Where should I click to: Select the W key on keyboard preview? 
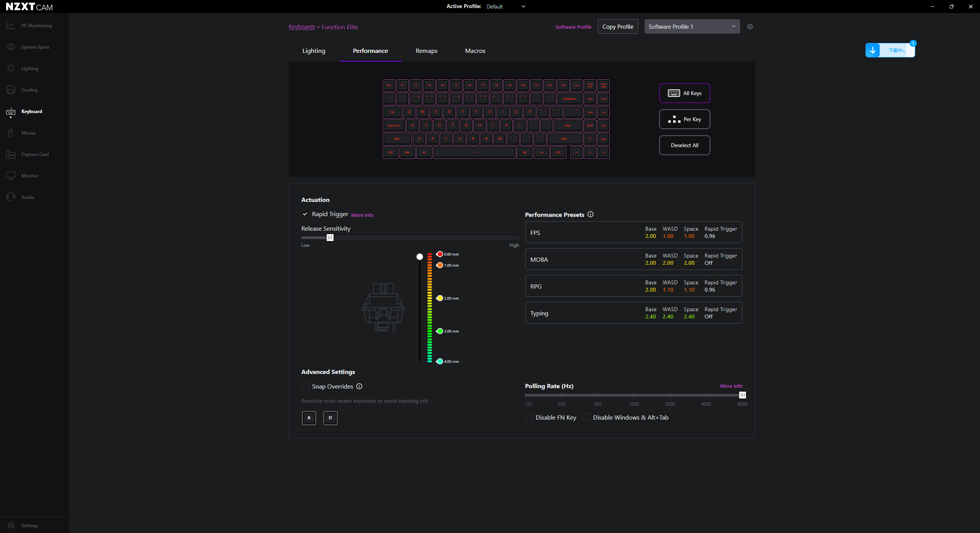(x=422, y=112)
